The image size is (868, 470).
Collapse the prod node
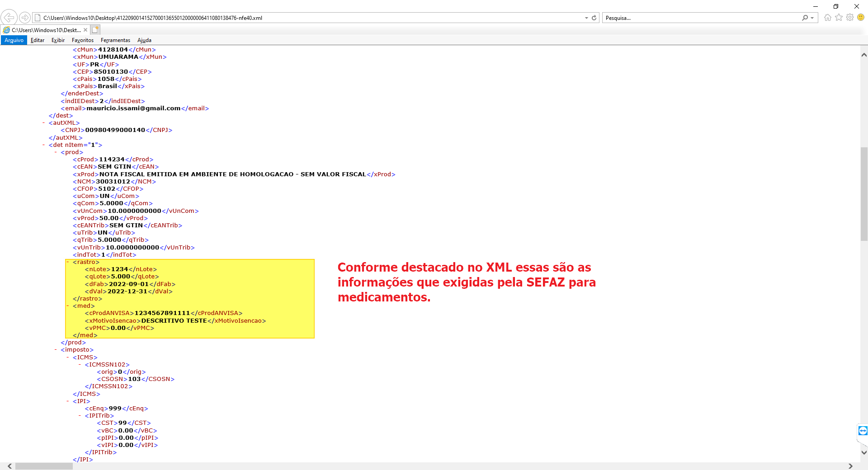[56, 152]
